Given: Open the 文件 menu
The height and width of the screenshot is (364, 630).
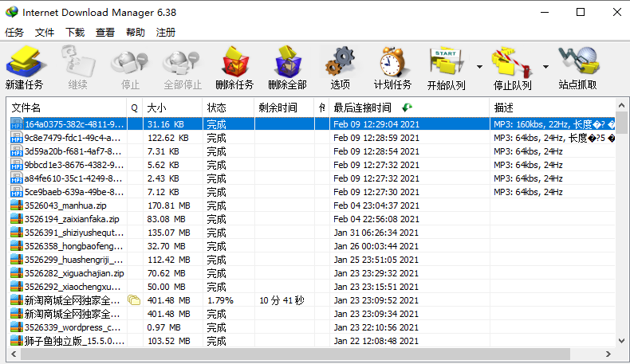Looking at the screenshot, I should [45, 33].
